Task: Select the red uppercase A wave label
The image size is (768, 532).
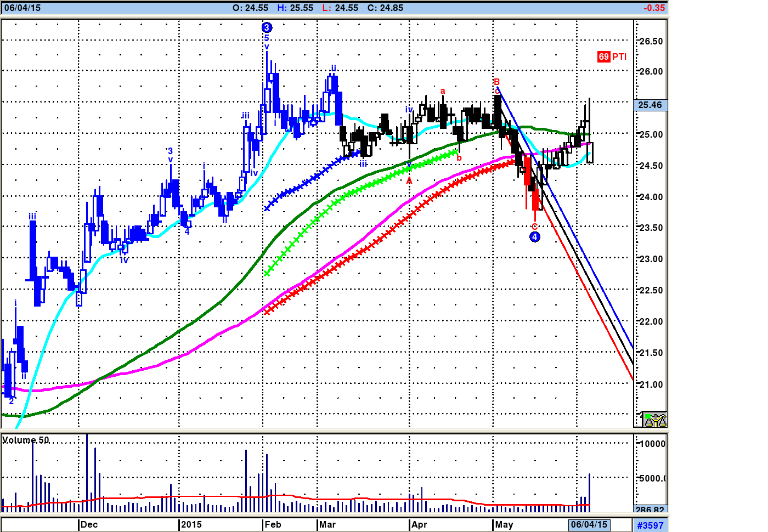Action: click(x=409, y=182)
